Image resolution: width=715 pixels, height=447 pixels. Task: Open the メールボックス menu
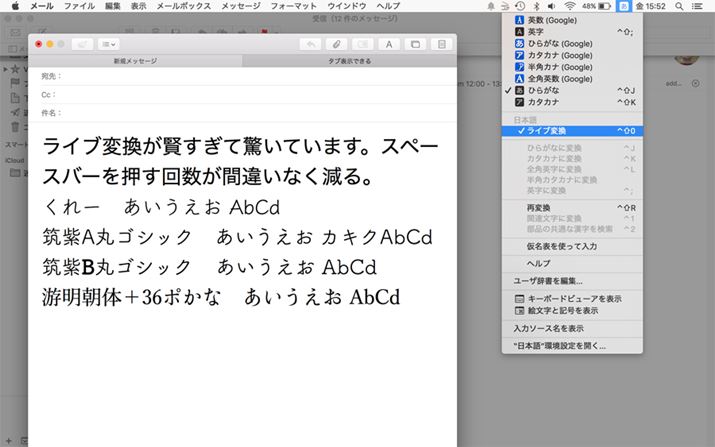point(182,6)
